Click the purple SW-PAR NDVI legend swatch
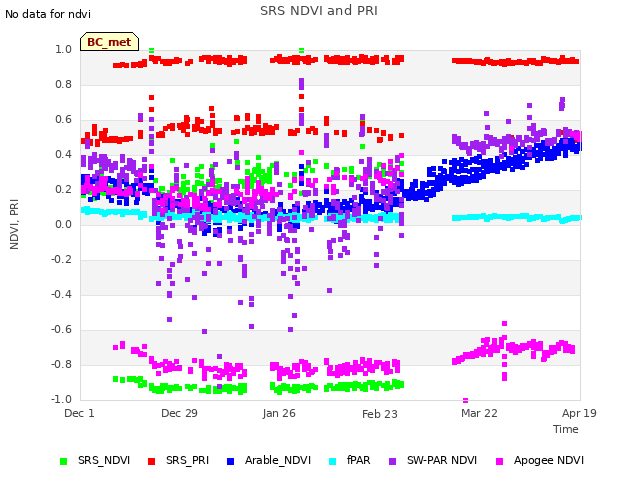 [x=392, y=461]
